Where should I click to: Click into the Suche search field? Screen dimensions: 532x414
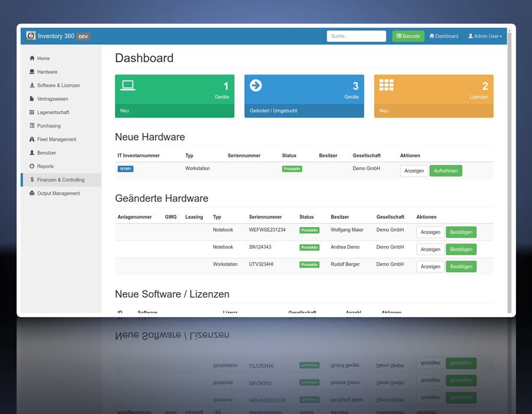coord(356,36)
